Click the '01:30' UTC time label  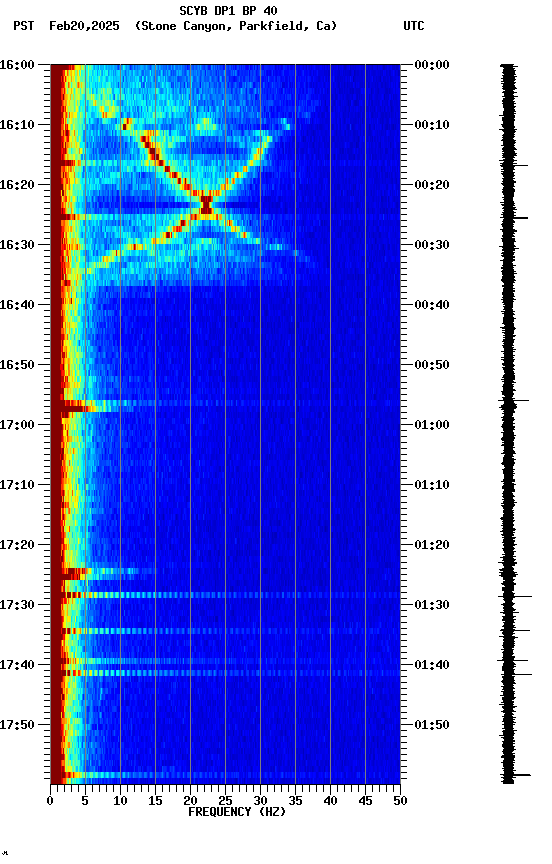(x=432, y=606)
